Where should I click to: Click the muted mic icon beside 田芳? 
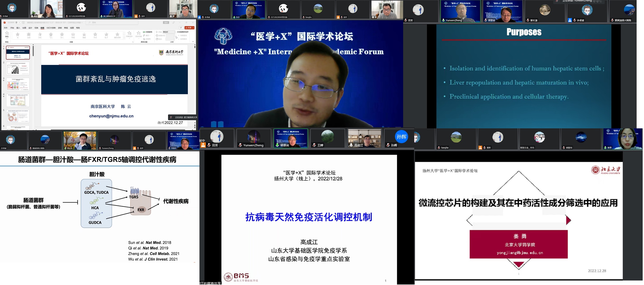point(209,145)
